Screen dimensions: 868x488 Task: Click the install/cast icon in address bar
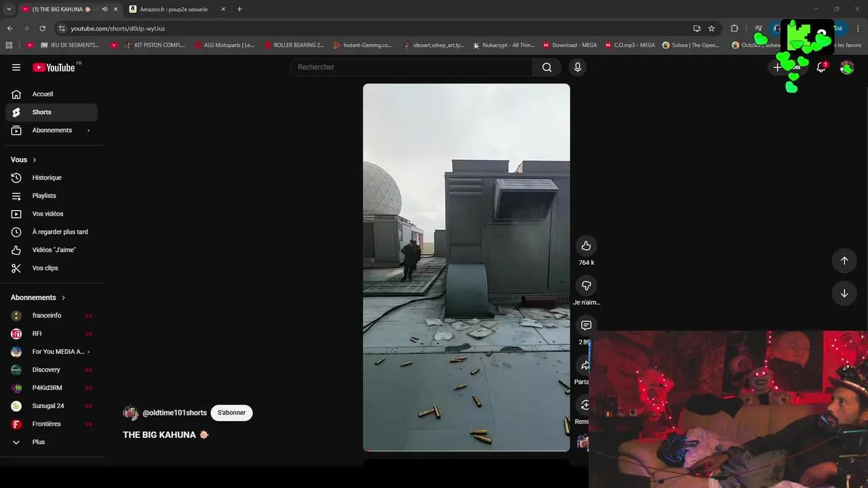tap(696, 28)
